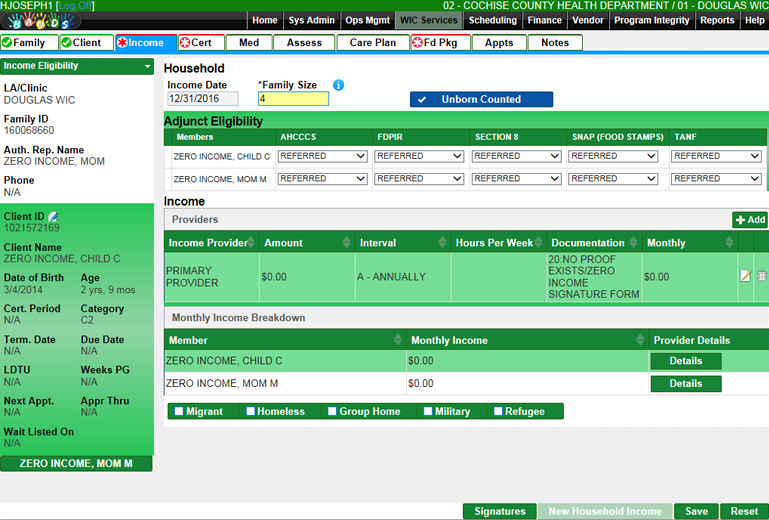Add a new income provider
The image size is (769, 520).
pos(749,220)
